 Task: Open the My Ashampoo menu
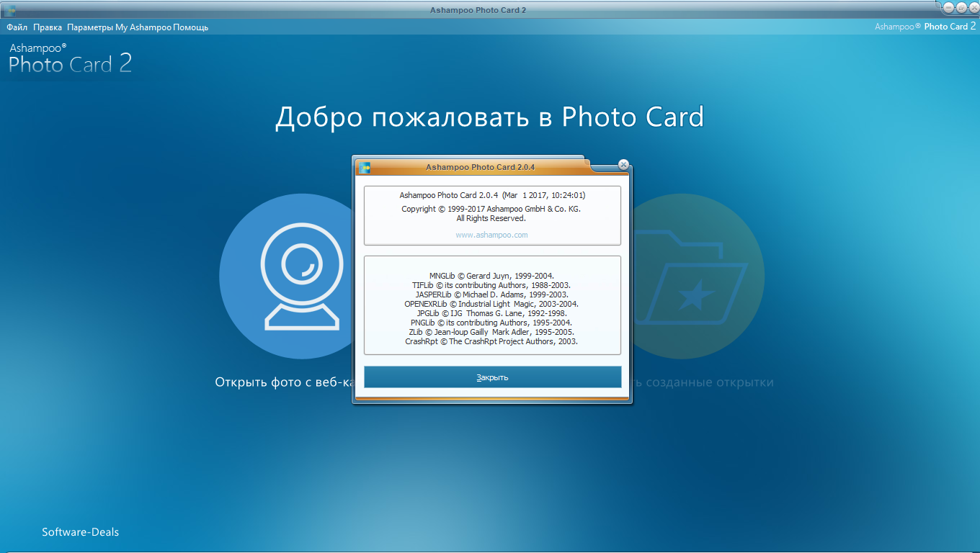tap(143, 27)
